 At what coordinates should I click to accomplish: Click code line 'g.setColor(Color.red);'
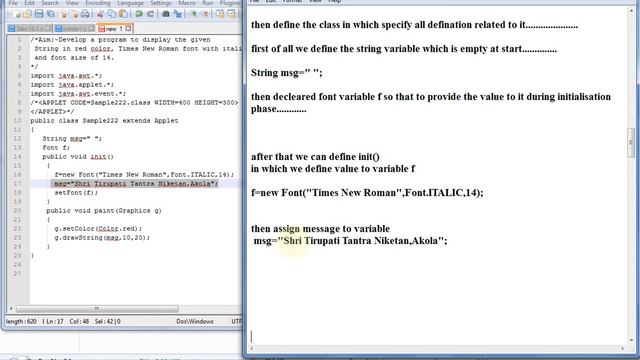click(x=98, y=229)
